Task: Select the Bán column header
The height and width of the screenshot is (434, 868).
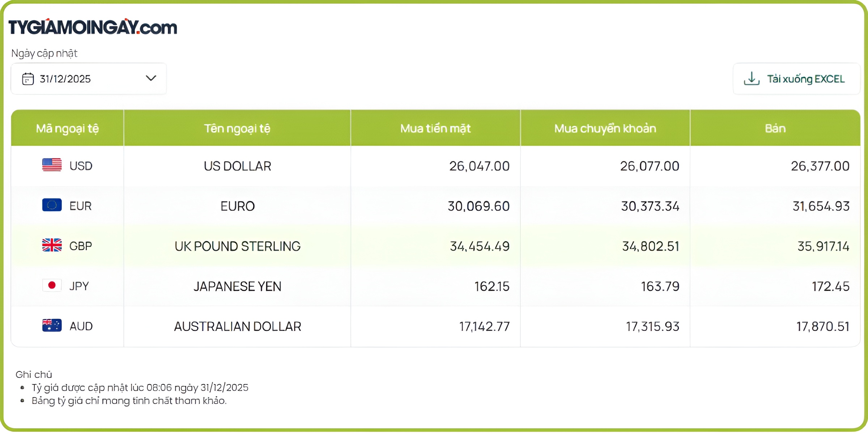Action: (775, 128)
